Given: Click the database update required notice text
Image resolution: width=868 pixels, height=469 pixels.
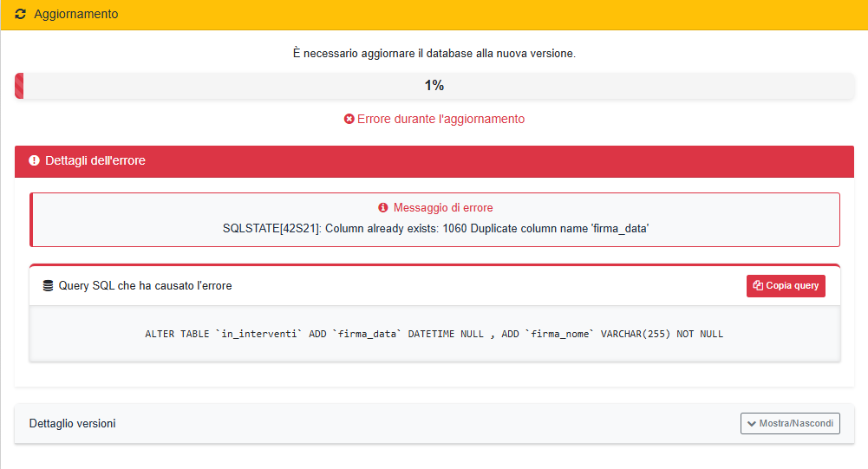Looking at the screenshot, I should [434, 54].
